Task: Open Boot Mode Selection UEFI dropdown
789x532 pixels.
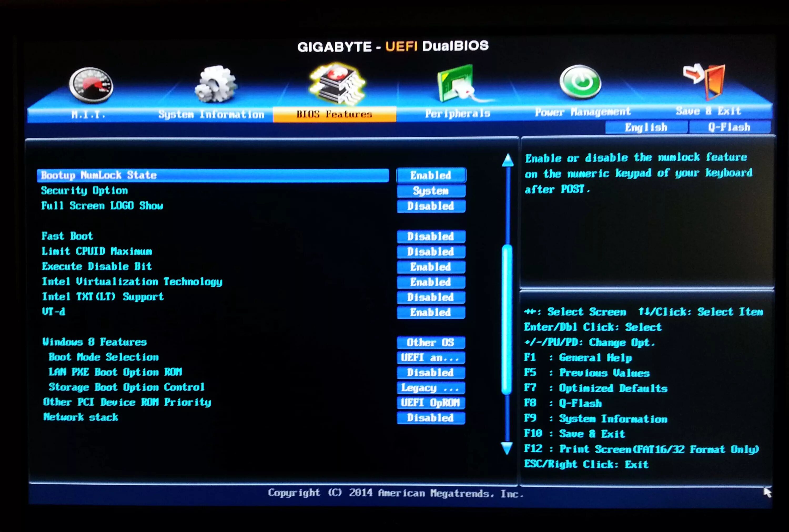Action: click(x=431, y=358)
